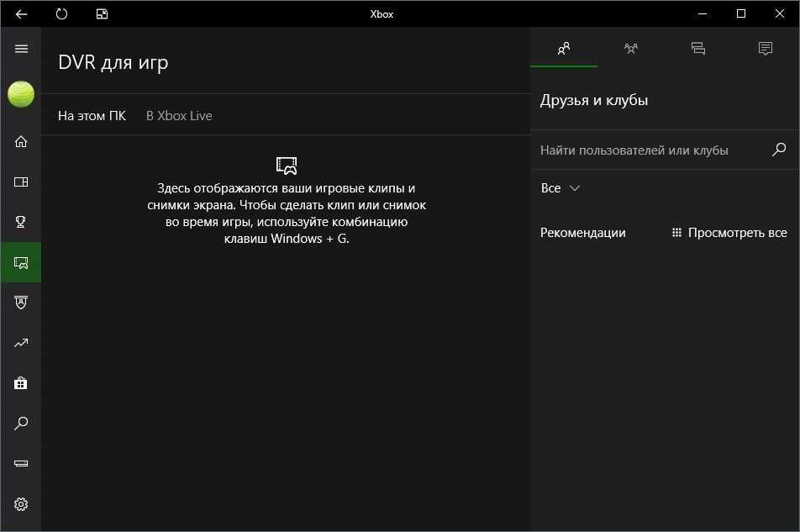Click the magnifier icon in the friends search box
This screenshot has height=532, width=800.
[779, 150]
